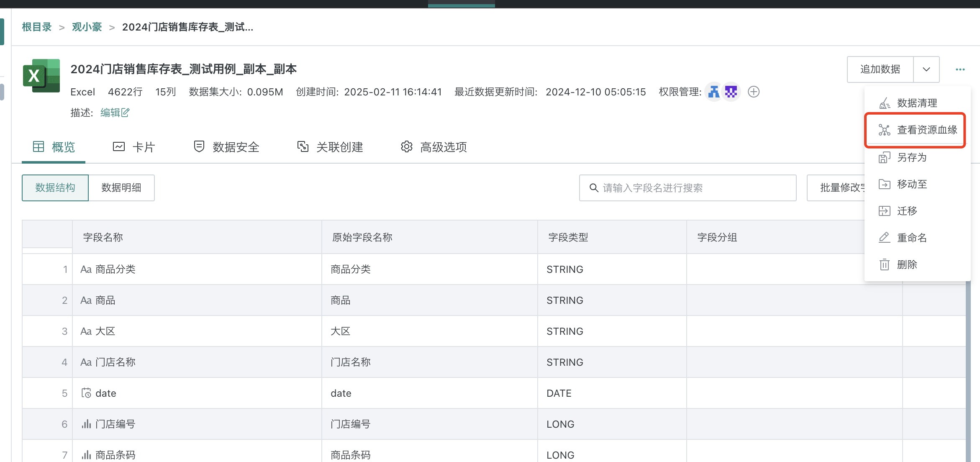The height and width of the screenshot is (462, 980).
Task: Click the magnifier icon in the search box
Action: 594,188
